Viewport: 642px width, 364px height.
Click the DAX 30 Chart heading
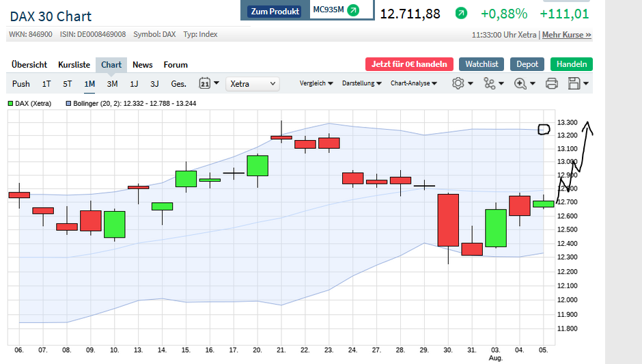(x=51, y=16)
